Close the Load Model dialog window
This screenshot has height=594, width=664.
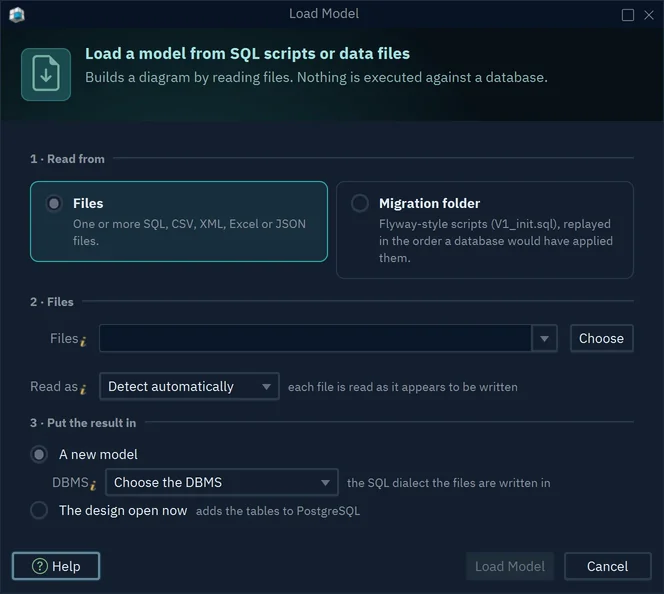[x=649, y=15]
